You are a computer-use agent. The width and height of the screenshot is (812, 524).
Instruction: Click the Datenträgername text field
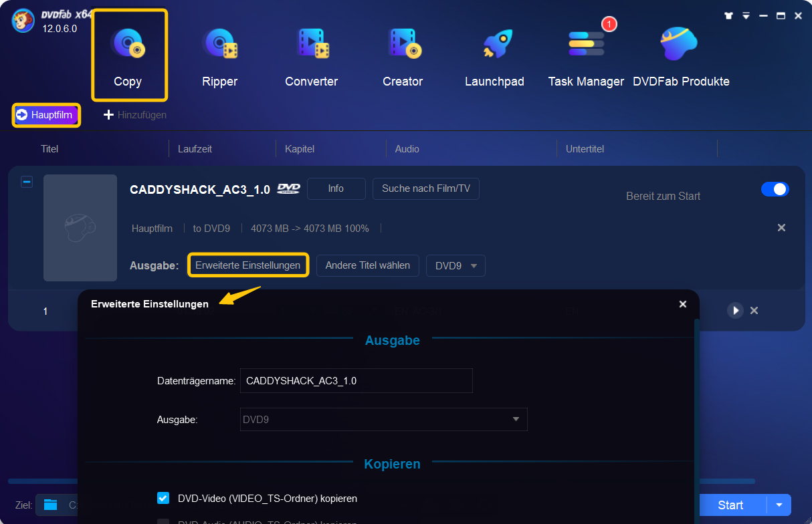[356, 381]
